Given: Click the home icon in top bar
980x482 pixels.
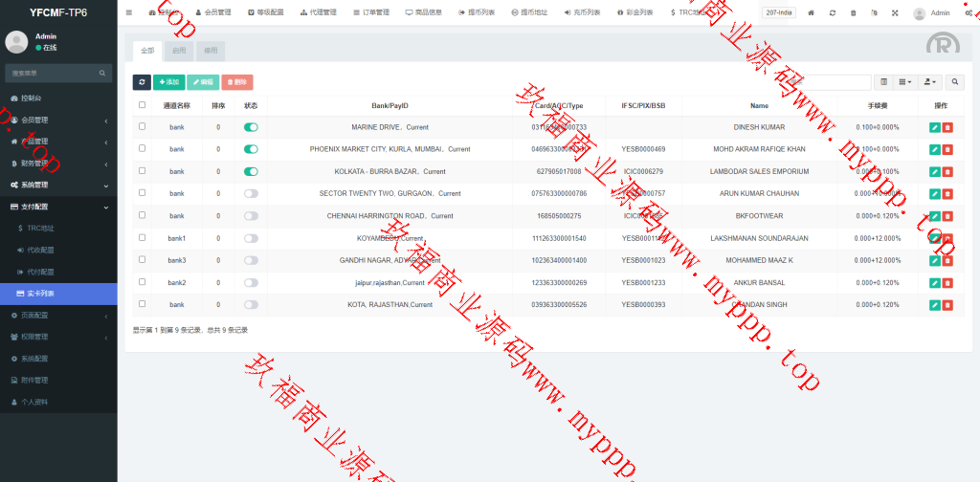Looking at the screenshot, I should tap(812, 13).
